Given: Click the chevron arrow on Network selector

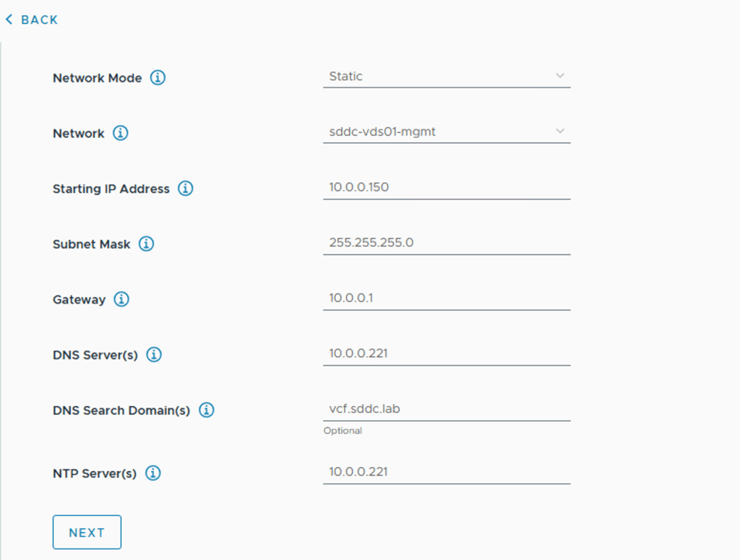Looking at the screenshot, I should pos(560,132).
